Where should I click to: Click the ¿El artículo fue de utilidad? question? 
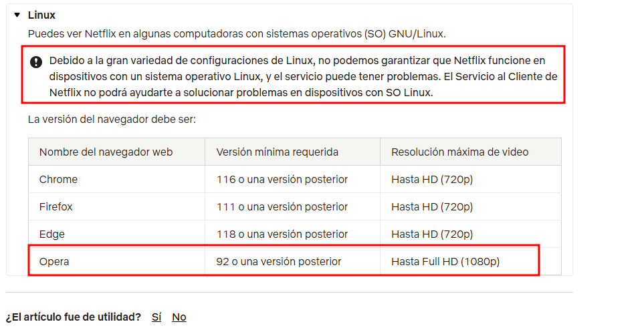(73, 317)
